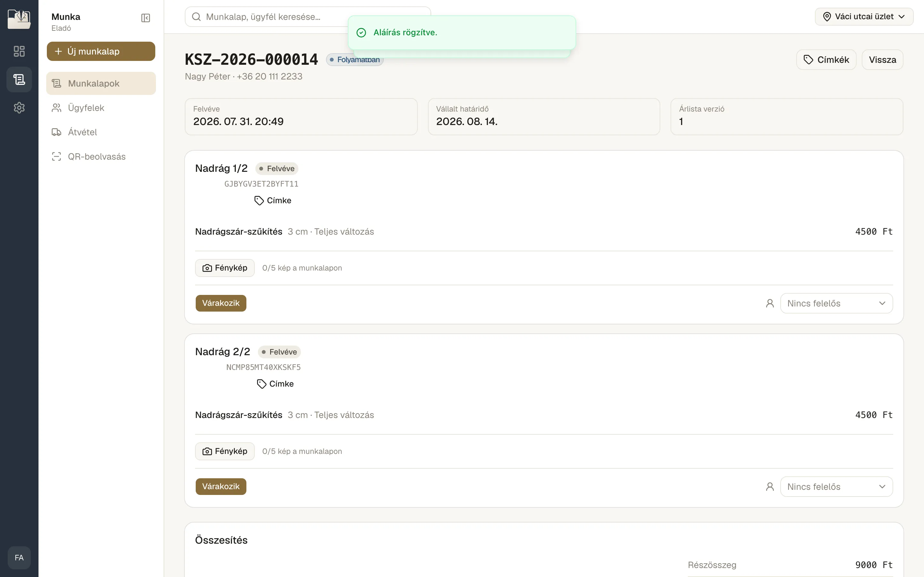
Task: Click the Vissza button
Action: point(882,60)
